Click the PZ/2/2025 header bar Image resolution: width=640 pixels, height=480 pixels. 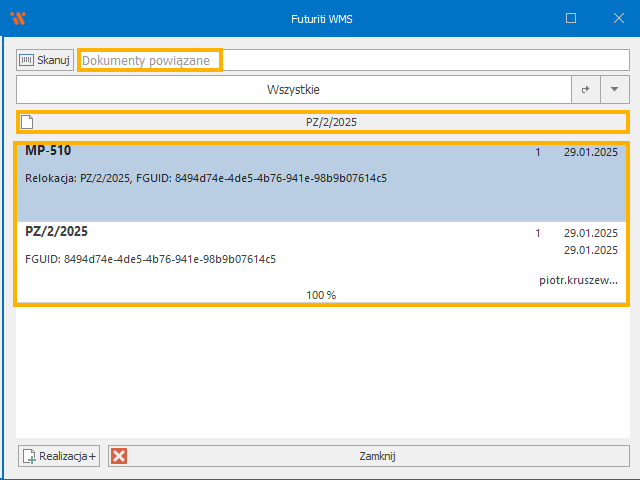(330, 122)
